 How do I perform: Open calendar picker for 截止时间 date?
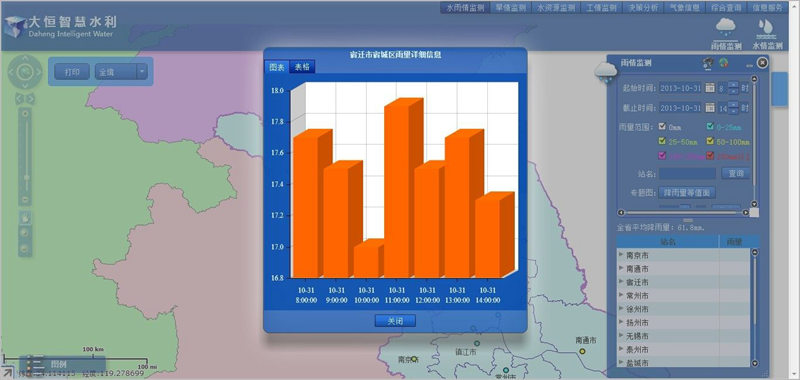tap(710, 108)
